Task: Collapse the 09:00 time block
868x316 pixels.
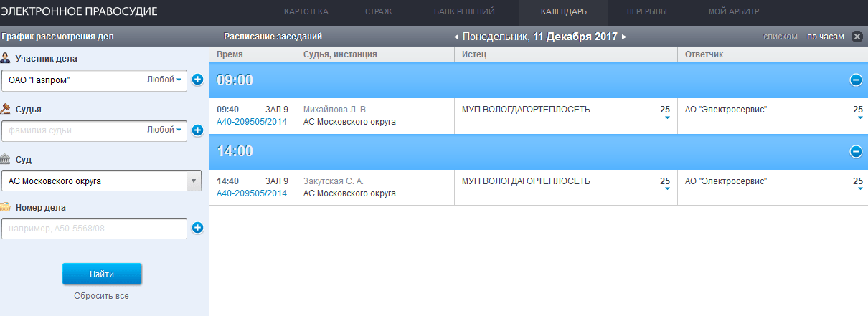Action: click(856, 80)
